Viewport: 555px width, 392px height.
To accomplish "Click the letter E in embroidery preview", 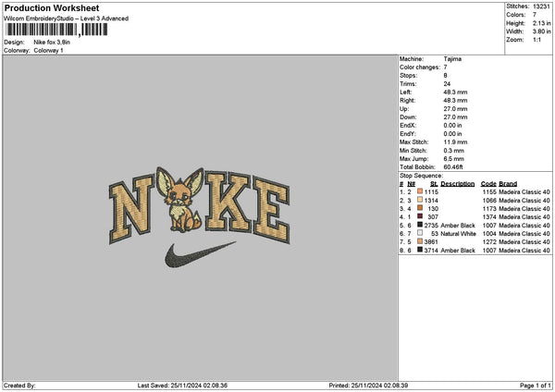I will [x=272, y=211].
